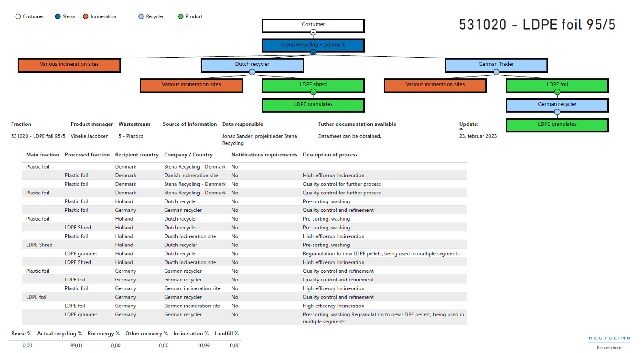Toggle the Costumer legend filter
The height and width of the screenshot is (353, 644).
(18, 16)
